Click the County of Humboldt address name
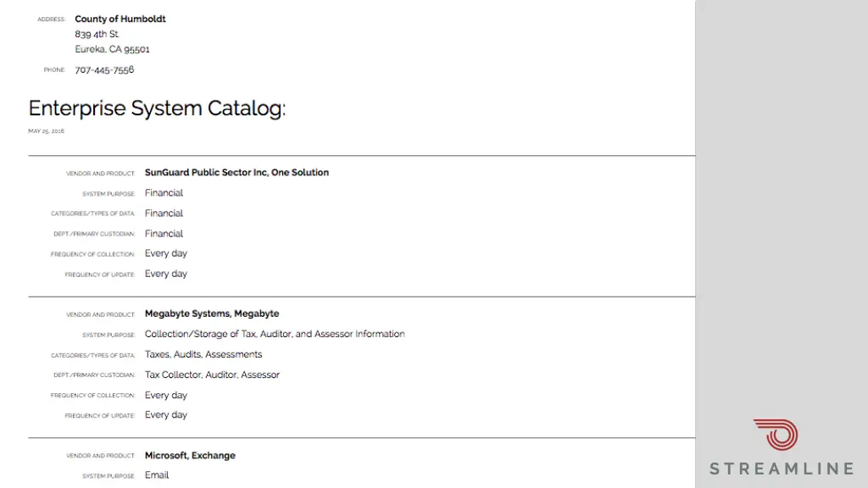This screenshot has height=488, width=868. click(120, 19)
